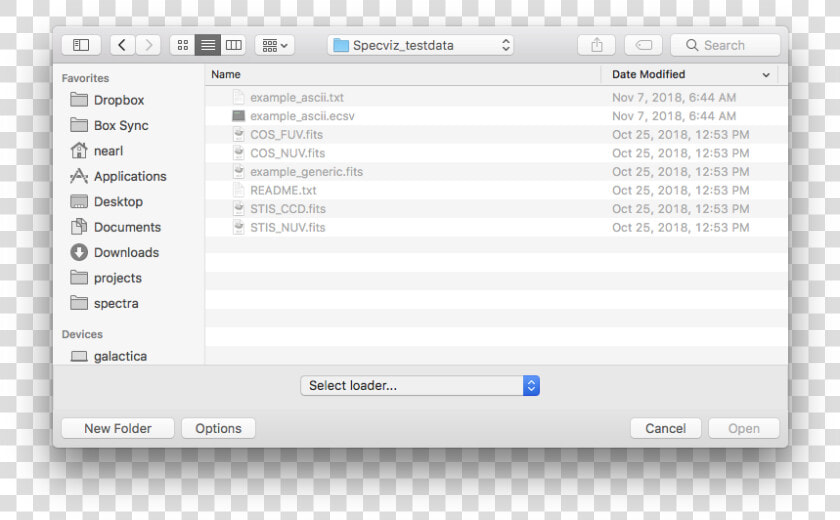Click the example_ascii.ecsv file icon
This screenshot has width=840, height=520.
[238, 116]
